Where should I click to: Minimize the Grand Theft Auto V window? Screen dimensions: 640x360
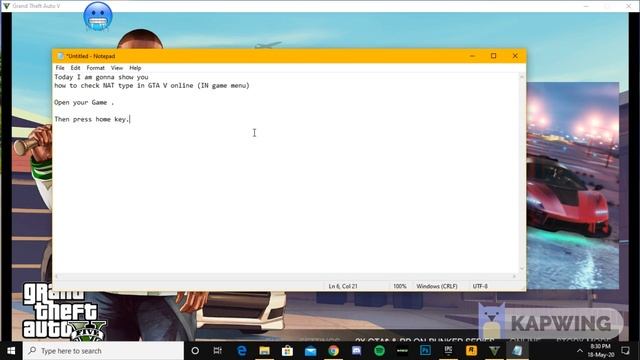[586, 6]
